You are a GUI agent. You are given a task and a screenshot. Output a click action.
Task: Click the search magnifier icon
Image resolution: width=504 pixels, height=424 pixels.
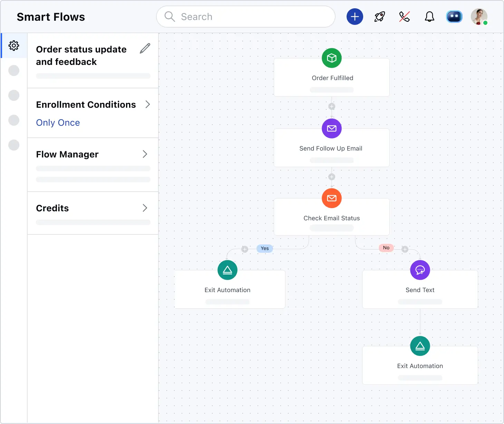pos(169,17)
